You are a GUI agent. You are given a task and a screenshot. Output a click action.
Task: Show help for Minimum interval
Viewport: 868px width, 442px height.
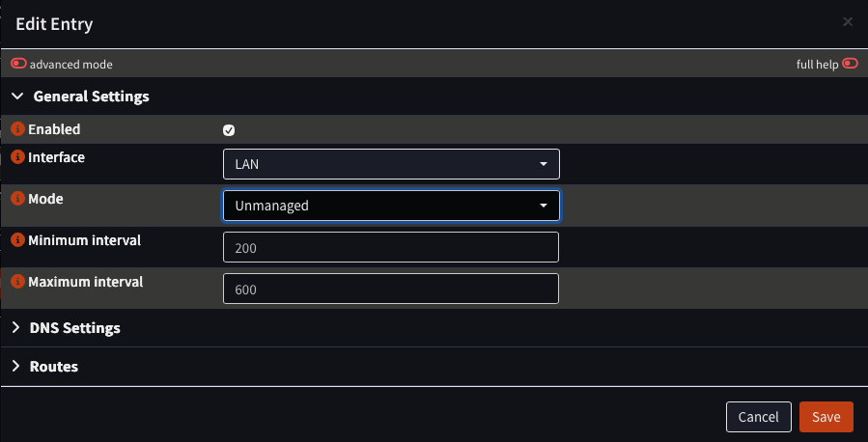[x=17, y=240]
